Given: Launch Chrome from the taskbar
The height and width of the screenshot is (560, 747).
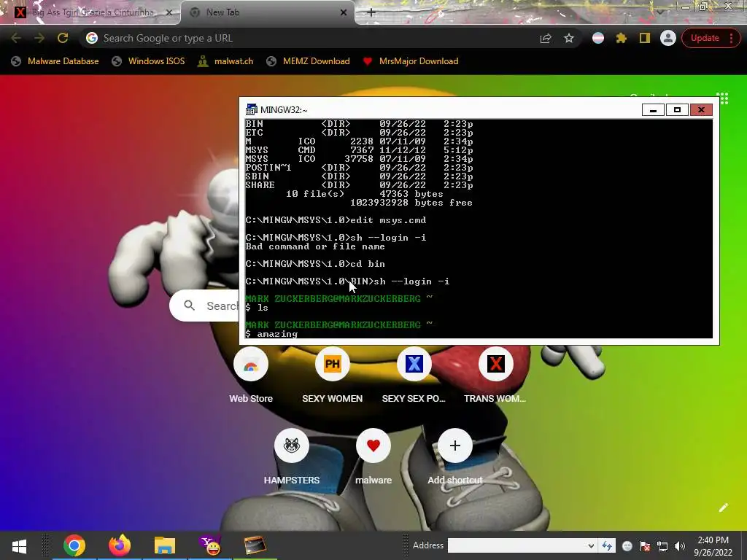Looking at the screenshot, I should (74, 545).
